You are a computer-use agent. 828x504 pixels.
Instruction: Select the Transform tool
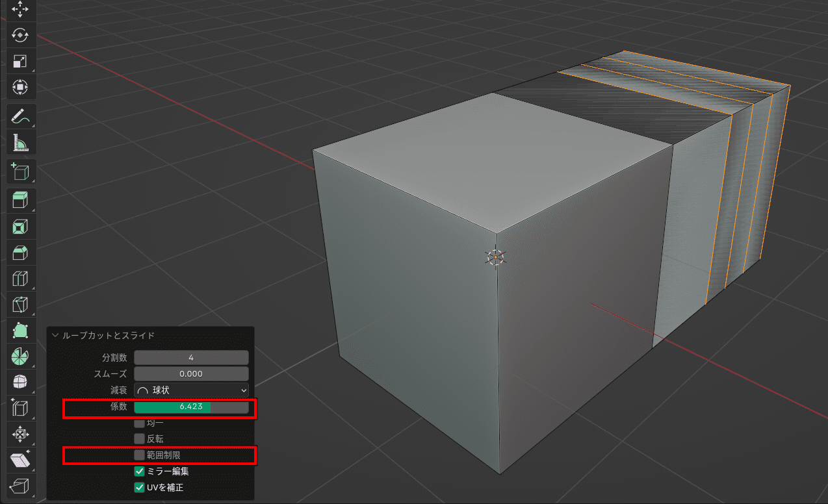[20, 87]
